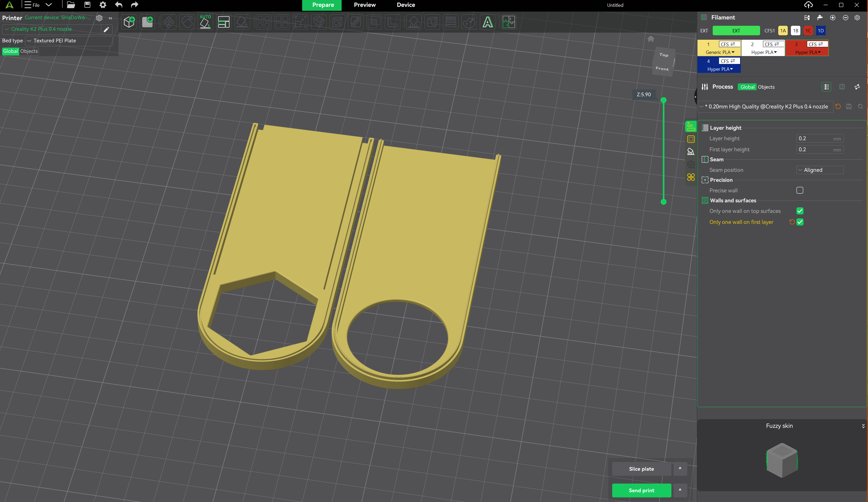The image size is (868, 502).
Task: Click the Arrange all objects icon
Action: tap(224, 22)
